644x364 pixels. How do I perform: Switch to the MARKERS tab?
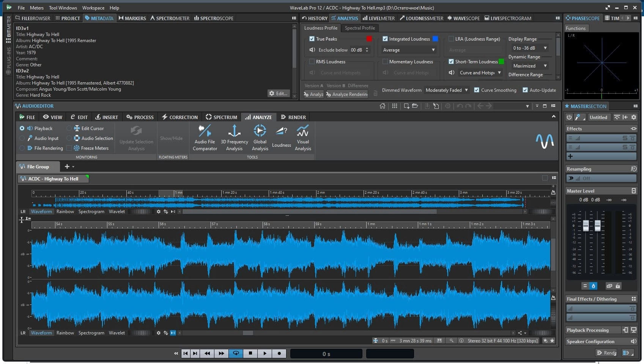tap(132, 18)
